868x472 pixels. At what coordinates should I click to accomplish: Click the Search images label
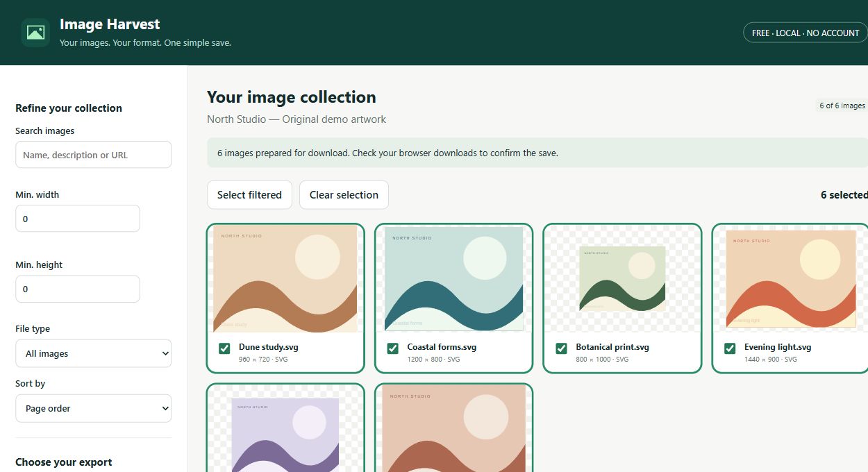click(x=45, y=130)
